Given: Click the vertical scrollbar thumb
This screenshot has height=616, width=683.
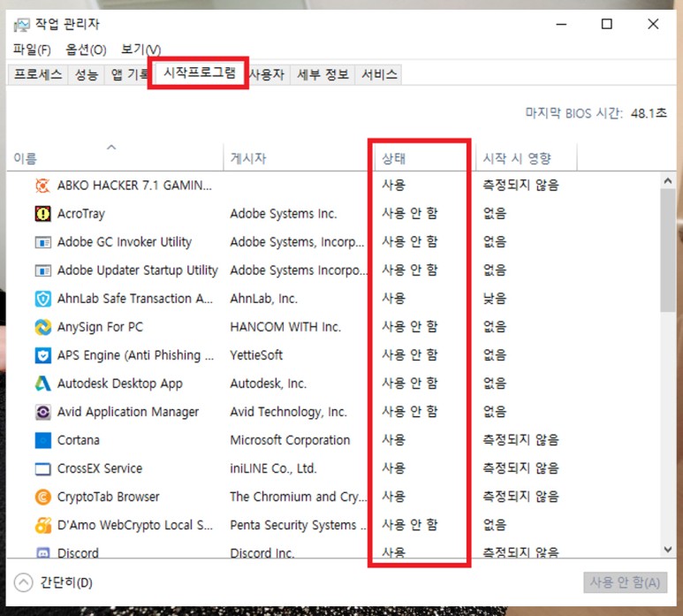Looking at the screenshot, I should (668, 250).
